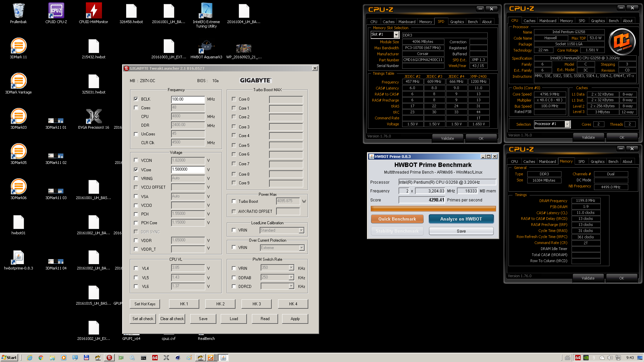Click the HWBOT Prime orange progress bar
Screen dimensions: 644x362
[433, 208]
